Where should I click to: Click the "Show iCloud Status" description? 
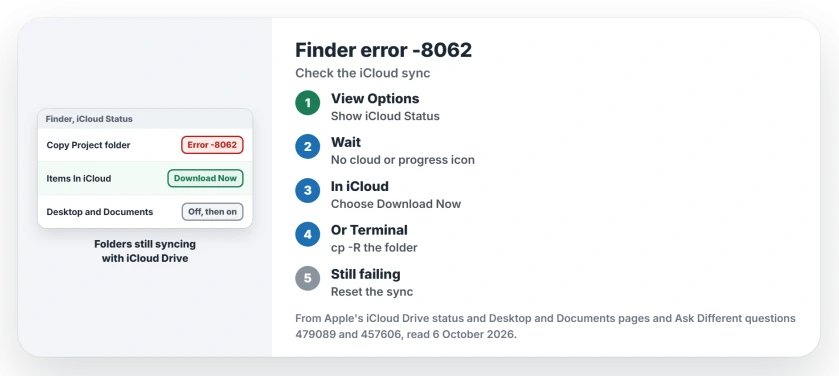tap(385, 116)
